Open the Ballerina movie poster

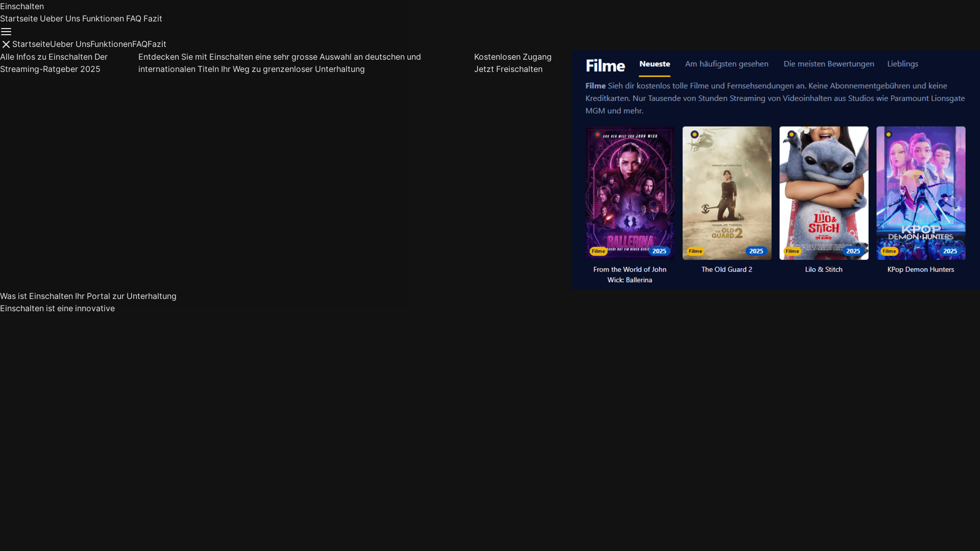(x=630, y=193)
